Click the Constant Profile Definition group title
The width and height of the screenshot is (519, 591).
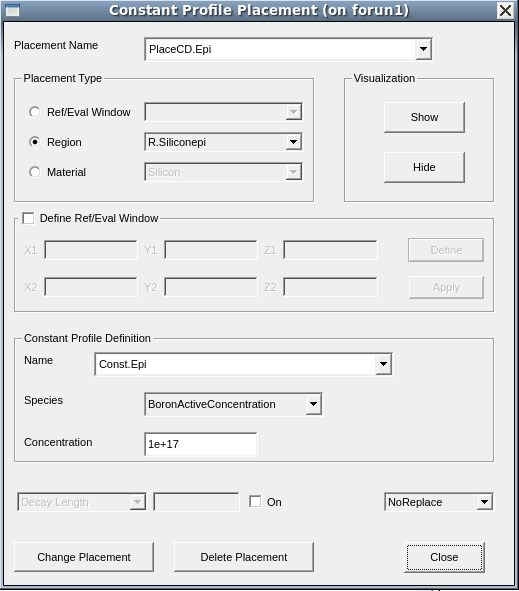coord(87,338)
